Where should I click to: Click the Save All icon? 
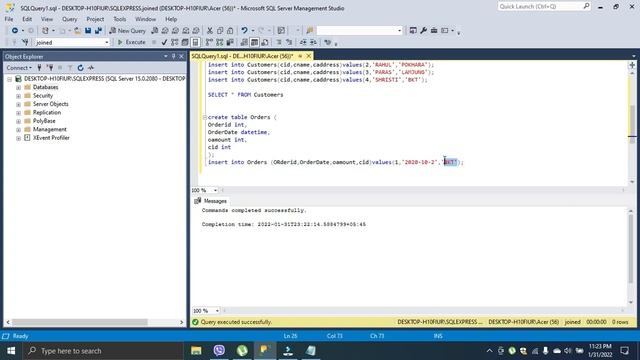98,31
